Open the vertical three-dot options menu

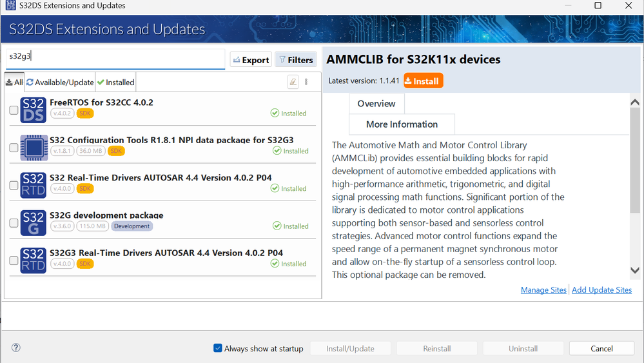coord(306,82)
